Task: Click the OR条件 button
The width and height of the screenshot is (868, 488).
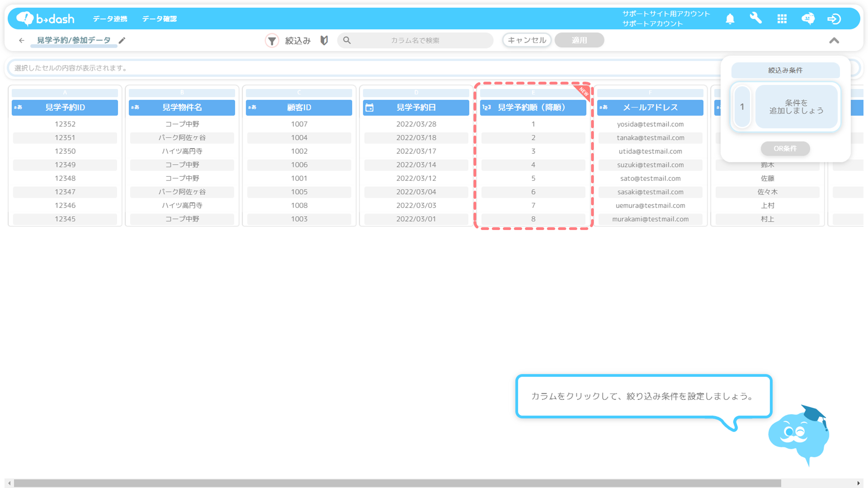Action: coord(785,148)
